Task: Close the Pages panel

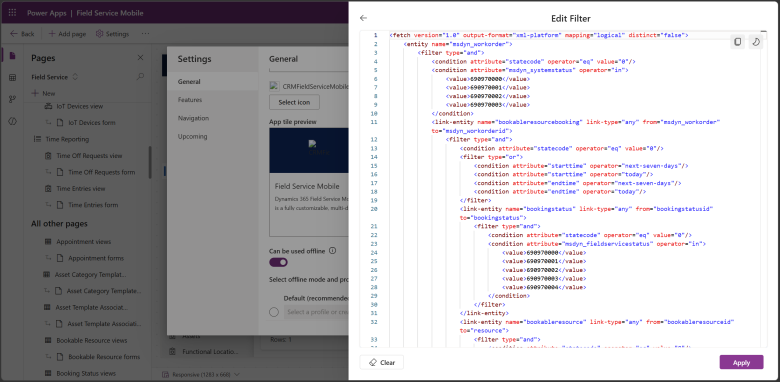Action: (140, 58)
